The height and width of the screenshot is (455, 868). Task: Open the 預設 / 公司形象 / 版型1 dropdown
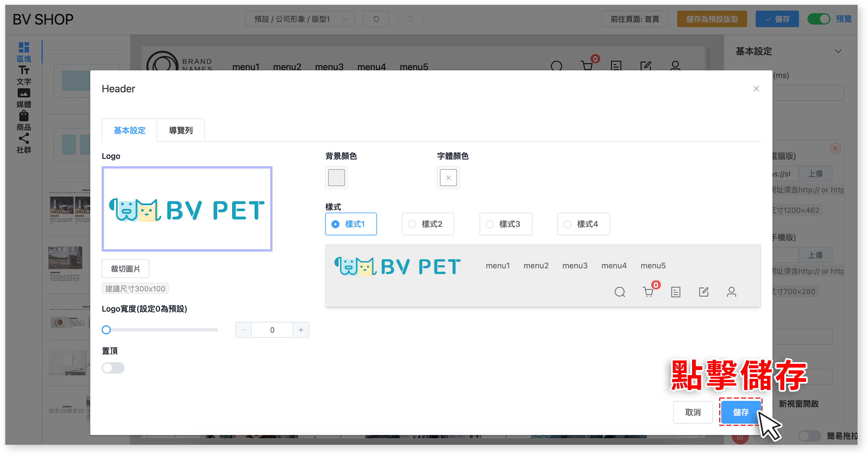pyautogui.click(x=300, y=19)
